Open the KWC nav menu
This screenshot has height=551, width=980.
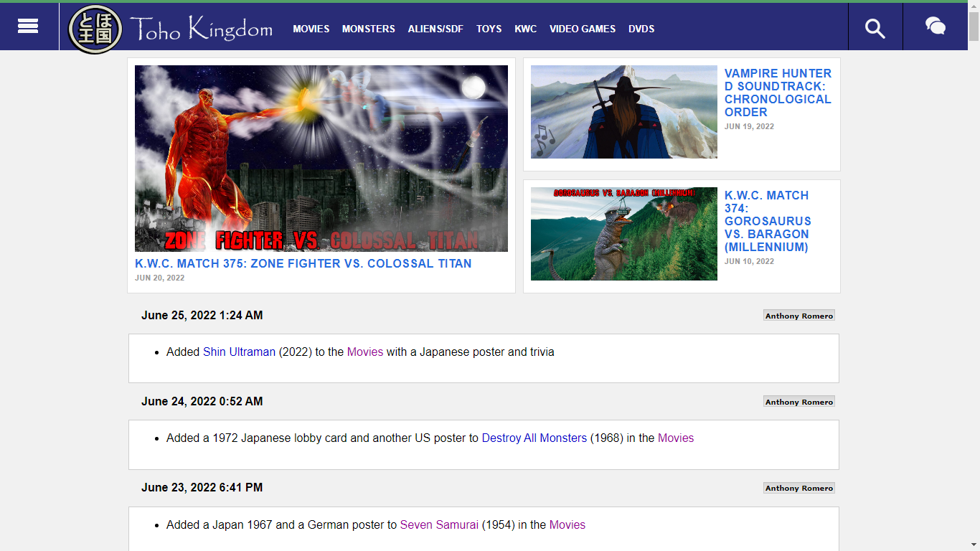point(526,29)
